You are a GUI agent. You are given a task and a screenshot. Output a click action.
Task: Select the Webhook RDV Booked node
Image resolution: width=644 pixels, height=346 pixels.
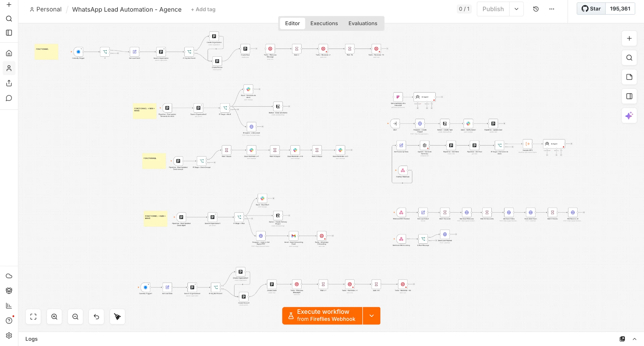[401, 213]
